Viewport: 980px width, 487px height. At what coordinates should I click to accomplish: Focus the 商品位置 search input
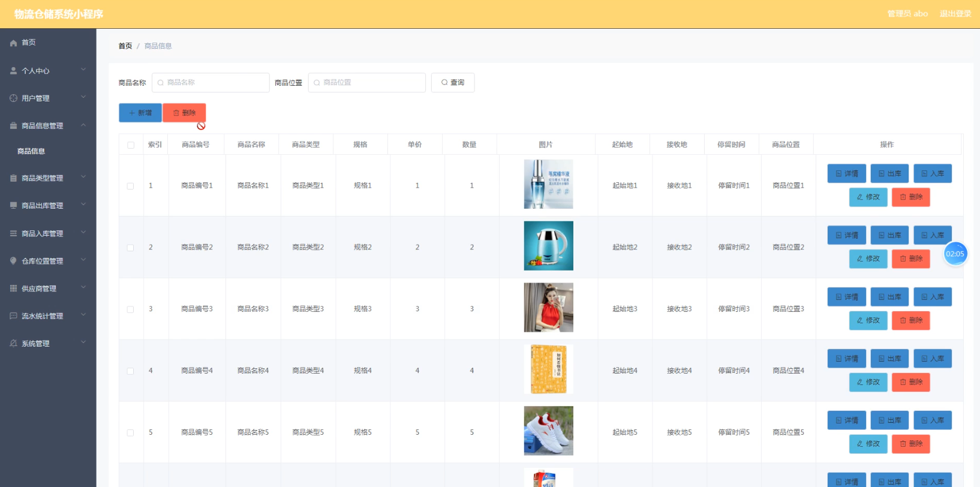pyautogui.click(x=367, y=83)
